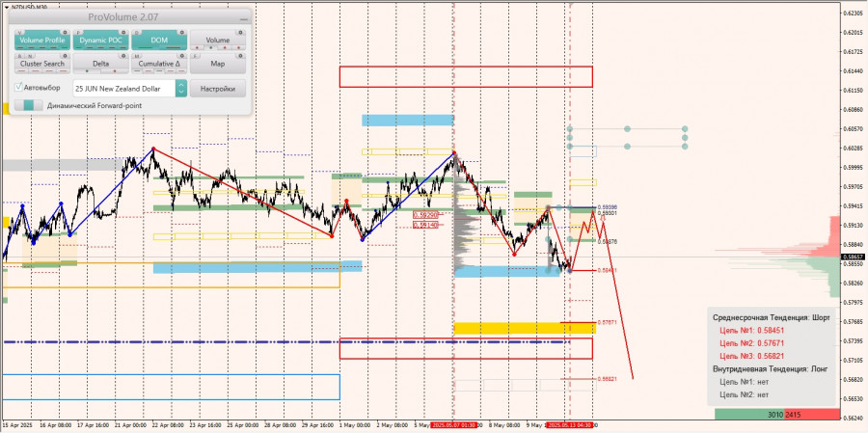
Task: Click the contract selector up-down arrows
Action: click(181, 89)
